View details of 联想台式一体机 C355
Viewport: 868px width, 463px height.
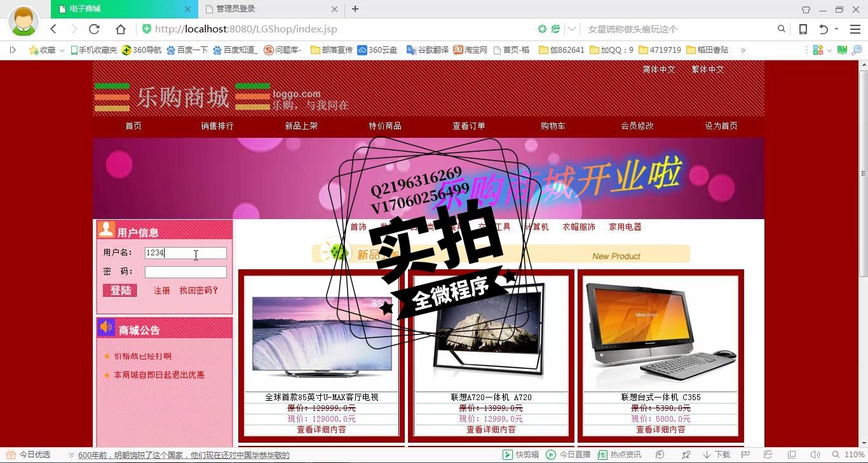[661, 430]
